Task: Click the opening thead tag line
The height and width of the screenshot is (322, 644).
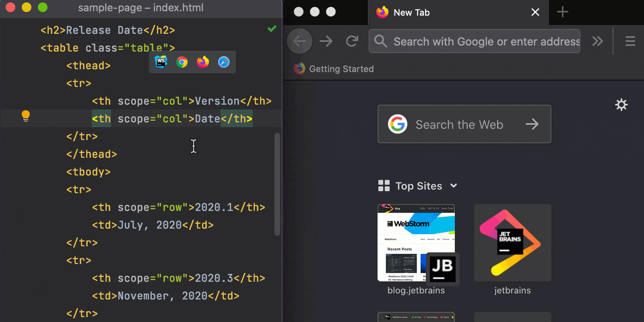Action: pos(89,66)
